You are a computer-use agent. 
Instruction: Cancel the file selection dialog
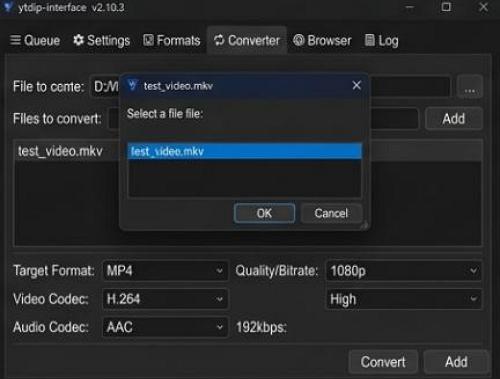[331, 213]
